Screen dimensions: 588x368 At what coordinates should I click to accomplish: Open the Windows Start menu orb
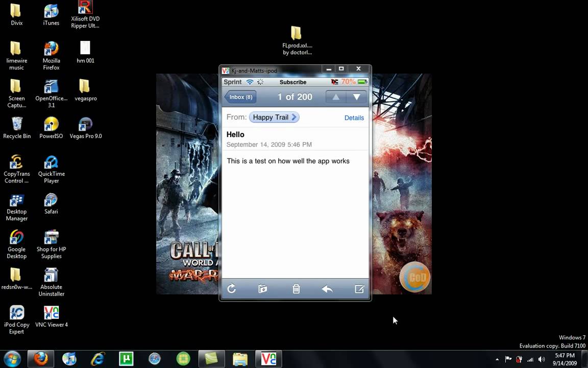tap(12, 359)
